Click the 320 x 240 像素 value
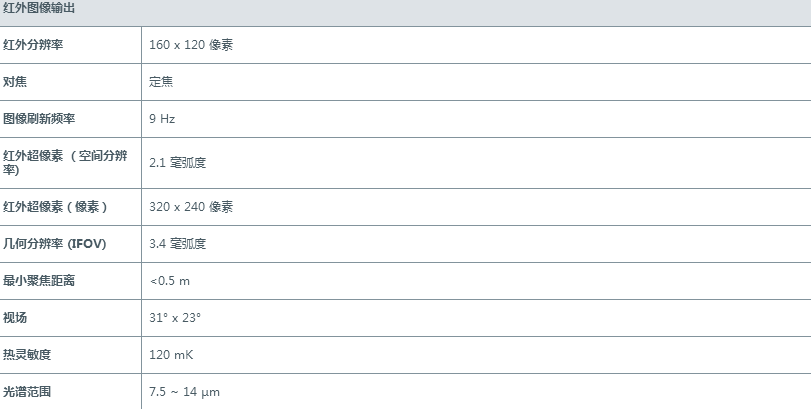This screenshot has width=811, height=409. [191, 206]
